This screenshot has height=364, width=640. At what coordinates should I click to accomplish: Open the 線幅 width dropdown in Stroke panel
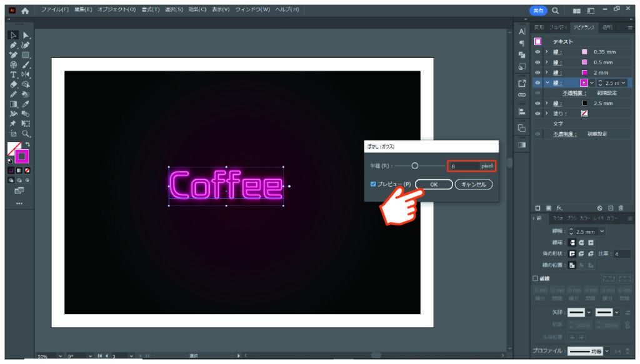[x=602, y=232]
